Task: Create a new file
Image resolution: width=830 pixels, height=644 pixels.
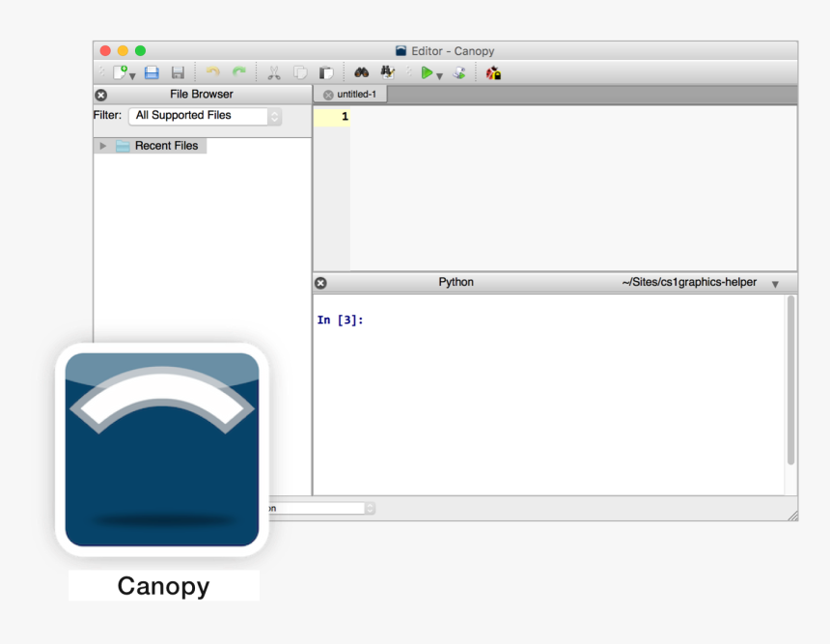Action: pos(121,72)
